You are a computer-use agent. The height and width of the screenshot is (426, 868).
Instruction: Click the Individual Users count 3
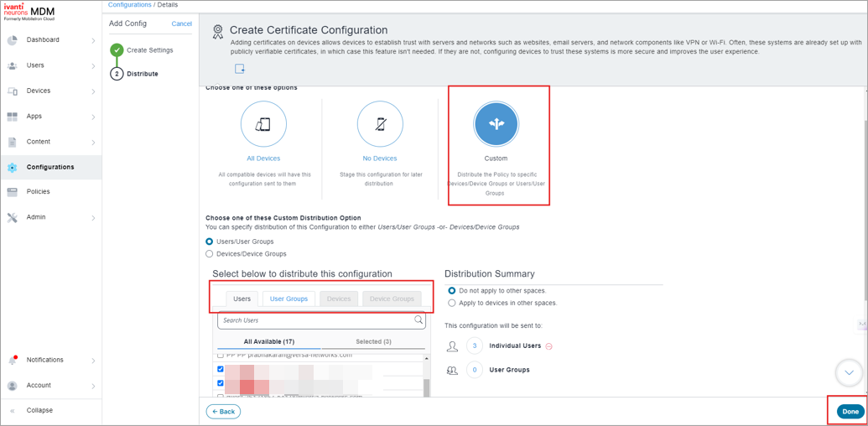click(x=475, y=346)
